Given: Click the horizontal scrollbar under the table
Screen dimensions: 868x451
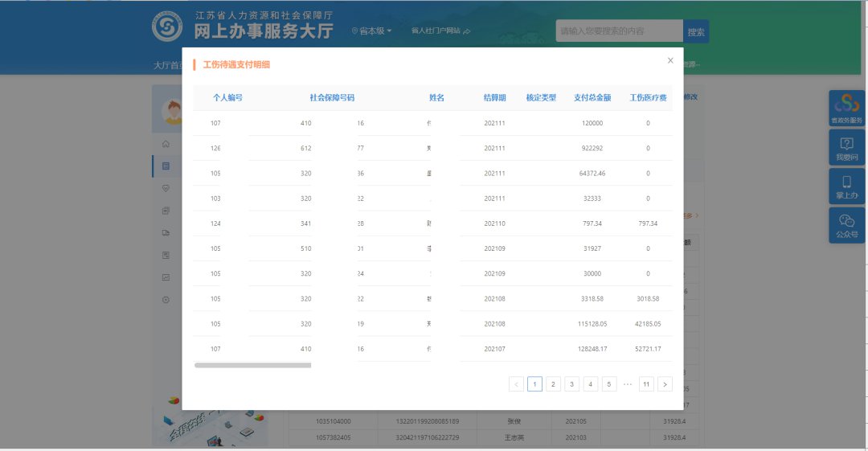Looking at the screenshot, I should (252, 365).
